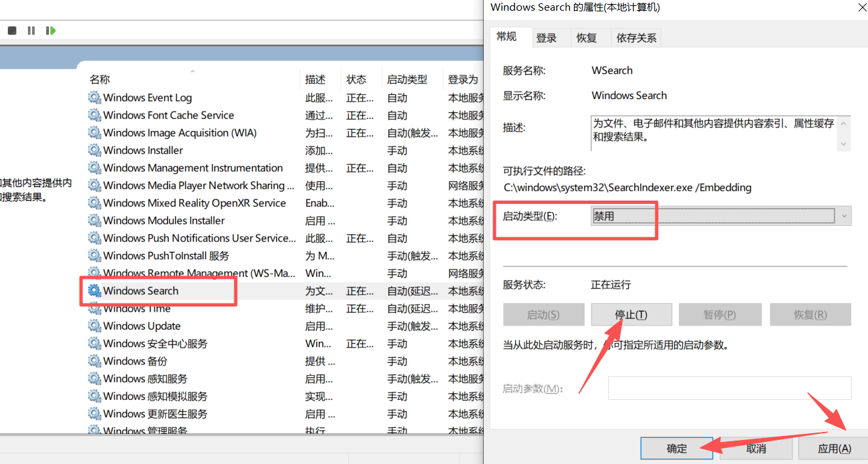Click the 取消 button
The width and height of the screenshot is (868, 464).
[756, 449]
